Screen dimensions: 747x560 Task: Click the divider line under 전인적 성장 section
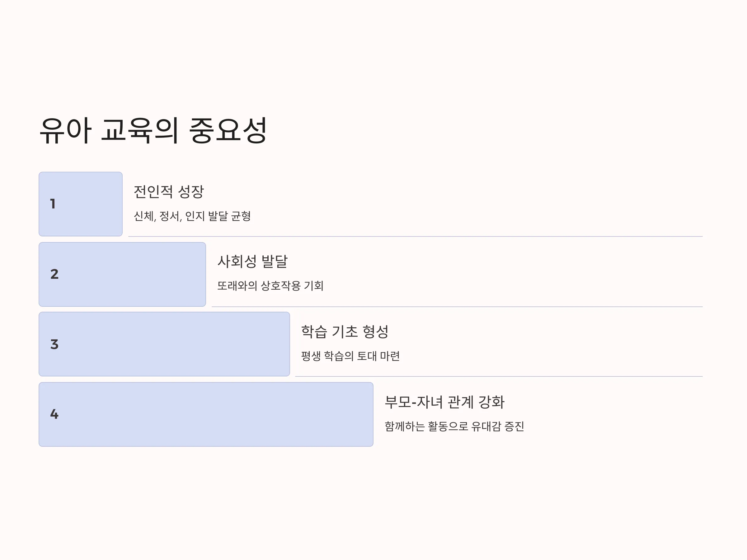[x=416, y=237]
